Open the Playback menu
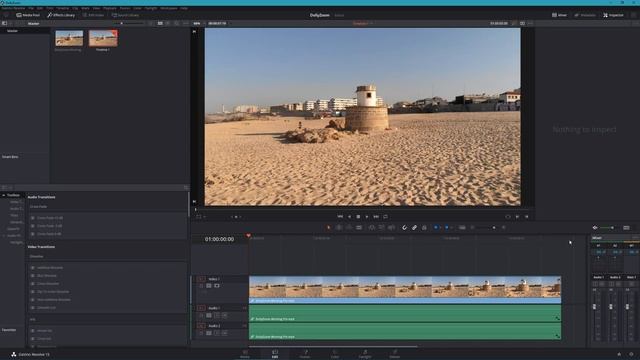 pyautogui.click(x=109, y=8)
